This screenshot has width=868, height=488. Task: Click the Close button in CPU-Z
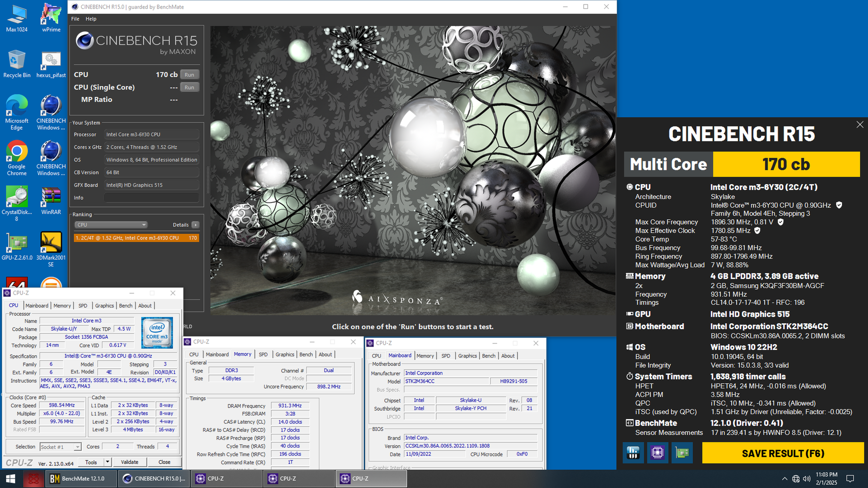[x=165, y=462]
